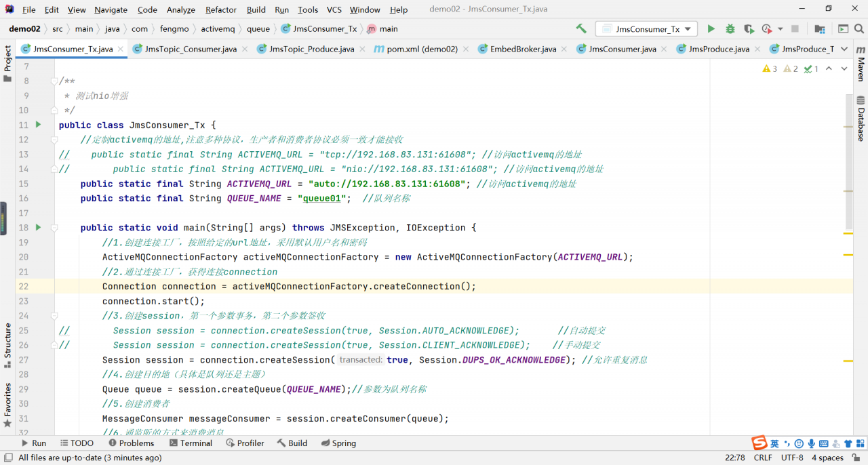The width and height of the screenshot is (868, 465).
Task: Click run gutter arrow beside main method
Action: click(x=38, y=227)
